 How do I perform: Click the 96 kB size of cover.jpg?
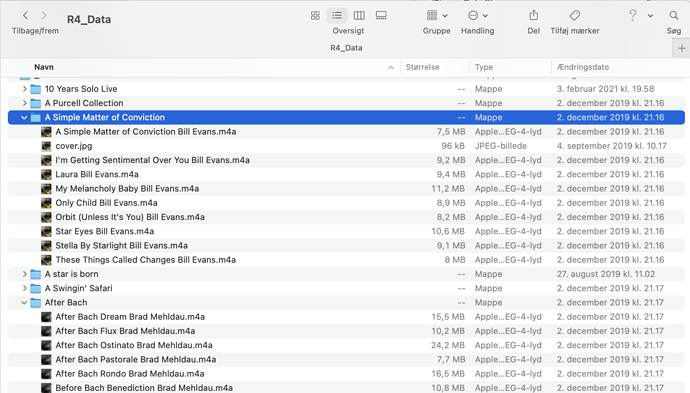(x=453, y=146)
